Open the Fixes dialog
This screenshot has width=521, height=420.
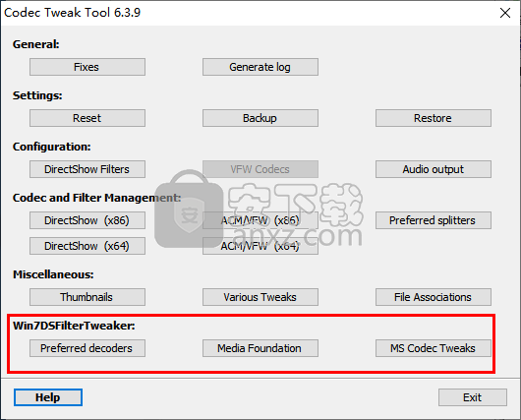[87, 67]
